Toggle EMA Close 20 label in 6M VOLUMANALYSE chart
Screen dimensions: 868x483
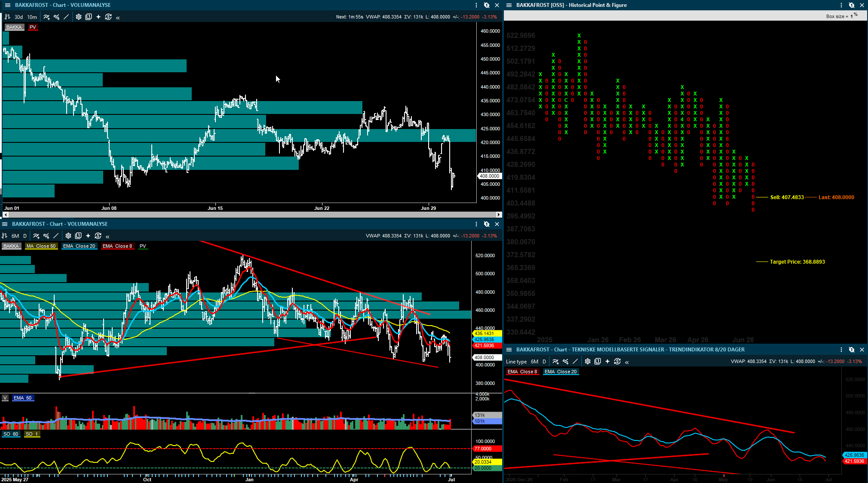80,246
